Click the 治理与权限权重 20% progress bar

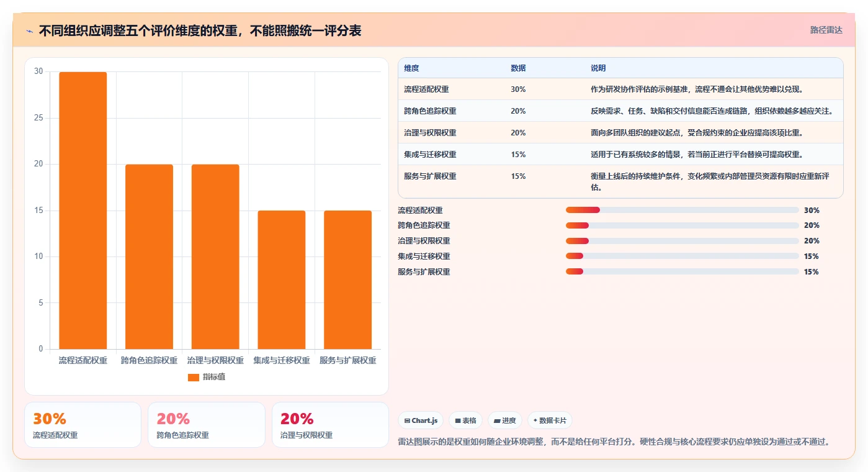(x=682, y=241)
